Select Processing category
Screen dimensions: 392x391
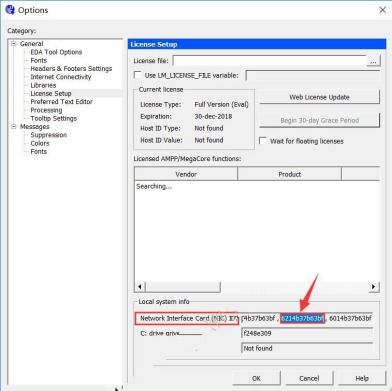(x=46, y=110)
